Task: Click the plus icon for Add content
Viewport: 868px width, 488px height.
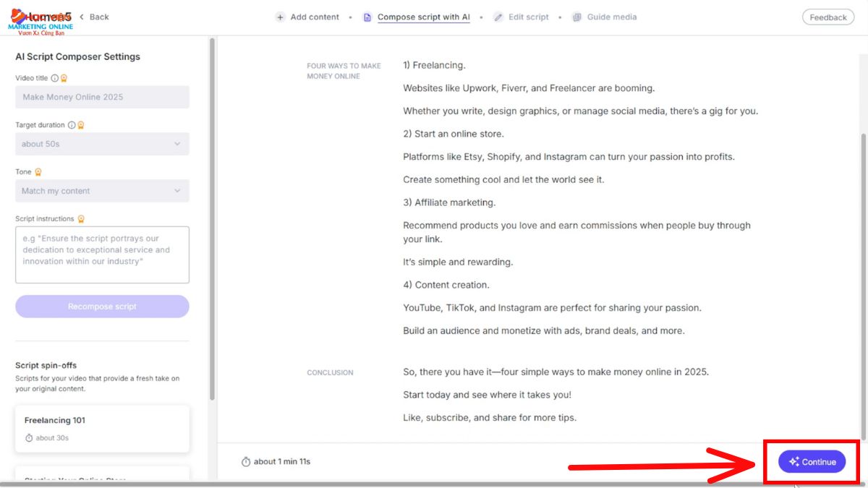Action: (x=280, y=17)
